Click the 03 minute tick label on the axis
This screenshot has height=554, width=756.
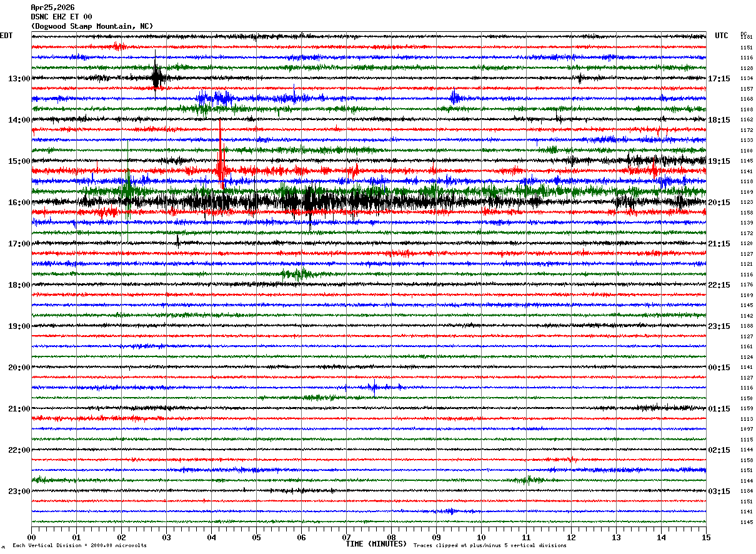coord(166,537)
